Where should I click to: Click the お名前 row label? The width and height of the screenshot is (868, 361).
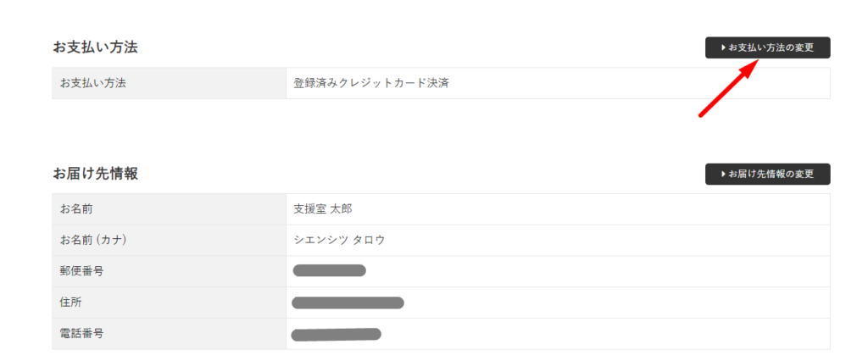(x=76, y=208)
